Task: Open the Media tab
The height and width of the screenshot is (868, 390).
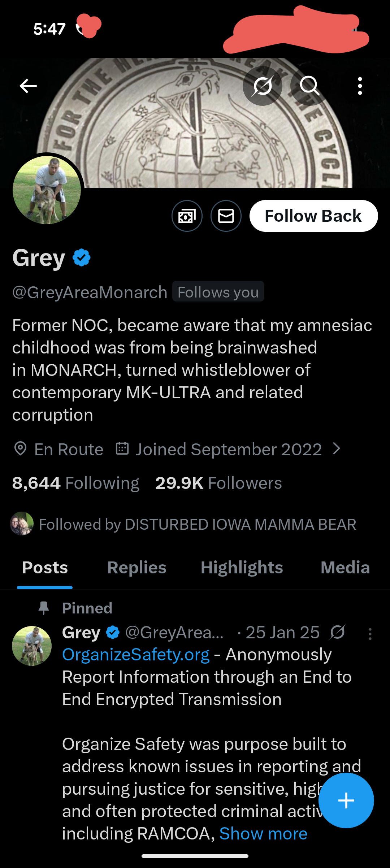Action: 345,568
